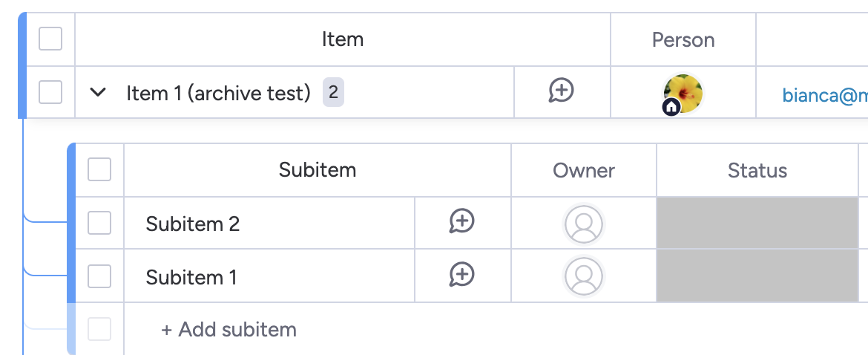Click the Person column header
The image size is (868, 355).
coord(683,40)
